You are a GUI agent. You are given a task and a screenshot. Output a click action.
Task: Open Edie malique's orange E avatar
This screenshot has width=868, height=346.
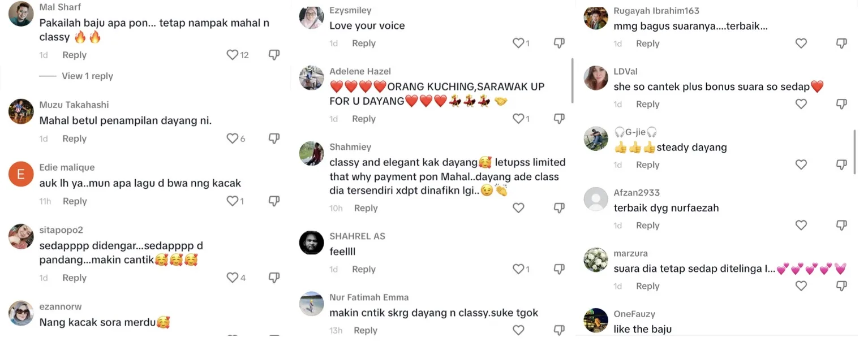click(x=21, y=174)
